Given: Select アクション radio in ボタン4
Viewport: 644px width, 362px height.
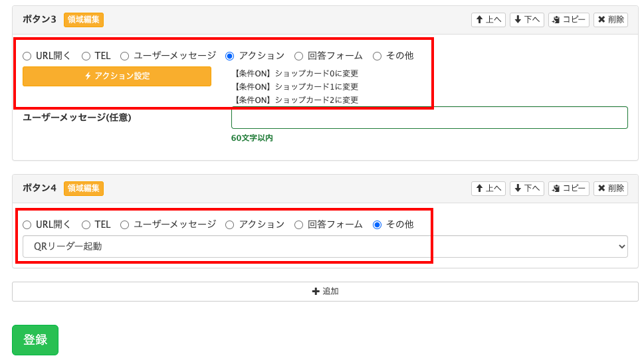Looking at the screenshot, I should 229,225.
